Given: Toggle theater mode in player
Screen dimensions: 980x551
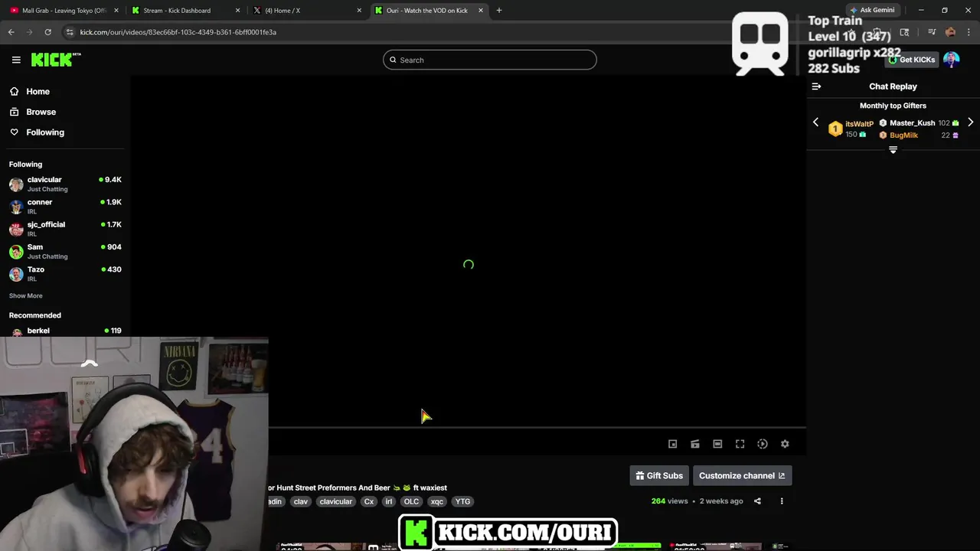Looking at the screenshot, I should click(717, 444).
